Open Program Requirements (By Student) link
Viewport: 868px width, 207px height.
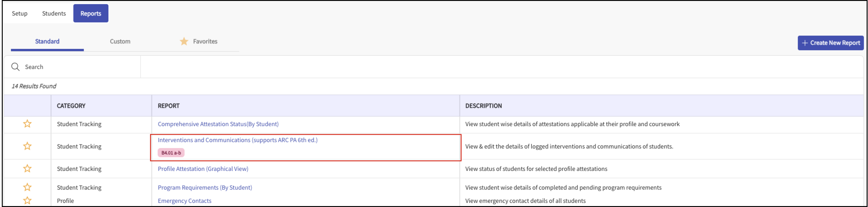[x=205, y=187]
